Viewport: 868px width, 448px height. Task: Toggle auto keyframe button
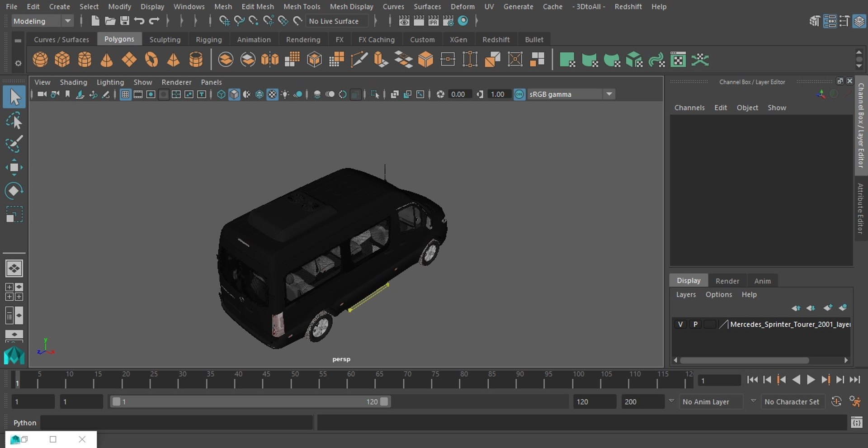(836, 401)
